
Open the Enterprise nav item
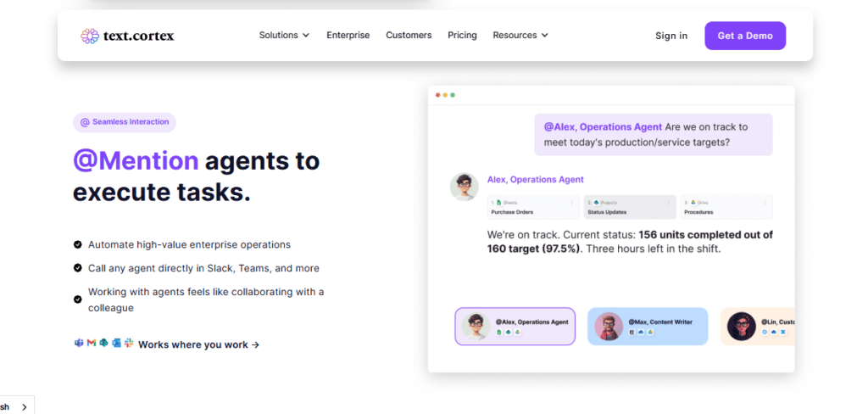[348, 36]
